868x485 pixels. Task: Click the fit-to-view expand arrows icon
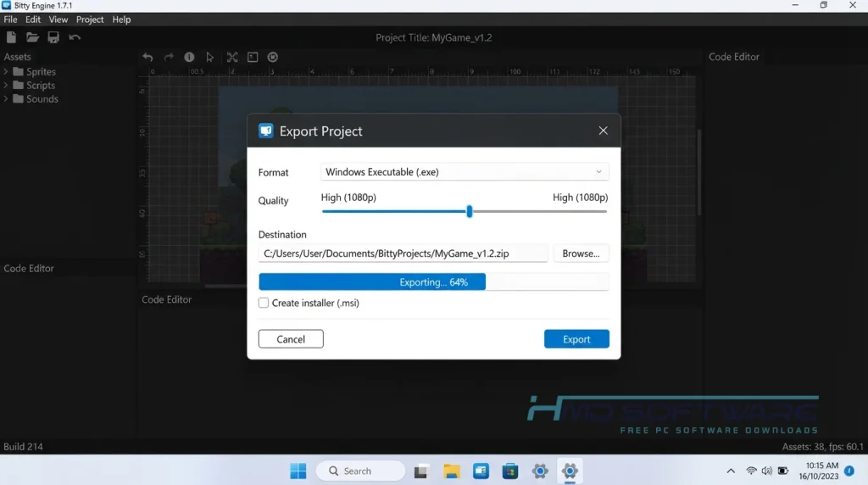pyautogui.click(x=232, y=57)
